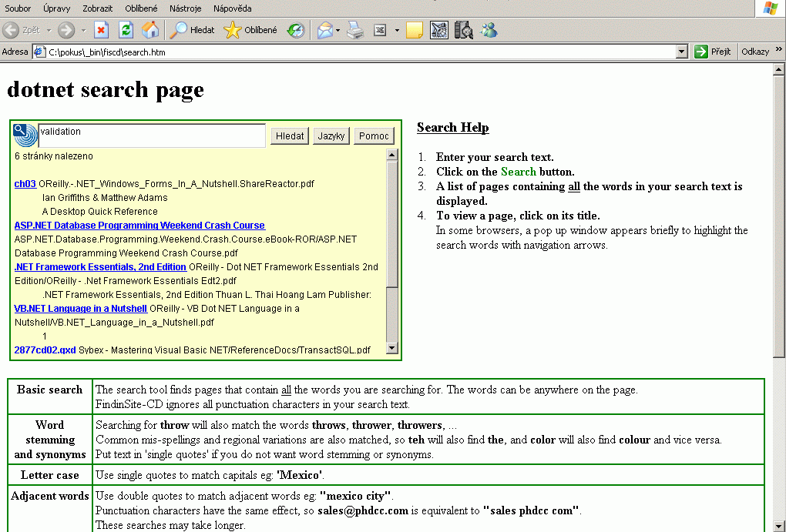786x532 pixels.
Task: Open the VB.NET Language in a Nutshell result
Action: (x=80, y=309)
